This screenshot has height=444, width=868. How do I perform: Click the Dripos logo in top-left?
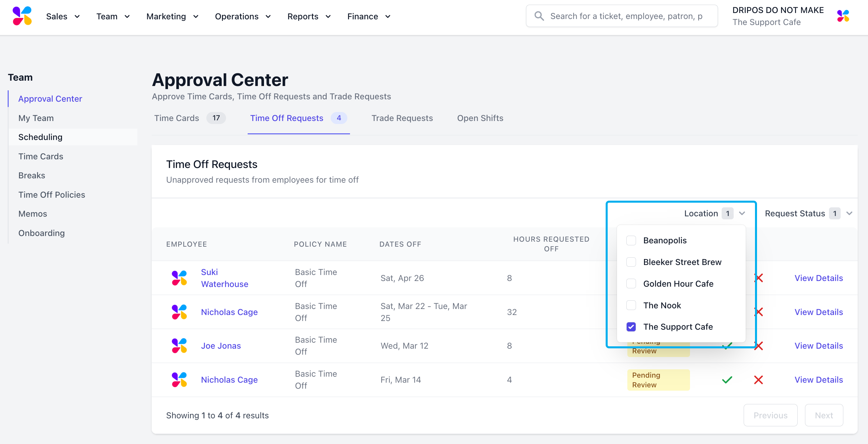pos(22,16)
